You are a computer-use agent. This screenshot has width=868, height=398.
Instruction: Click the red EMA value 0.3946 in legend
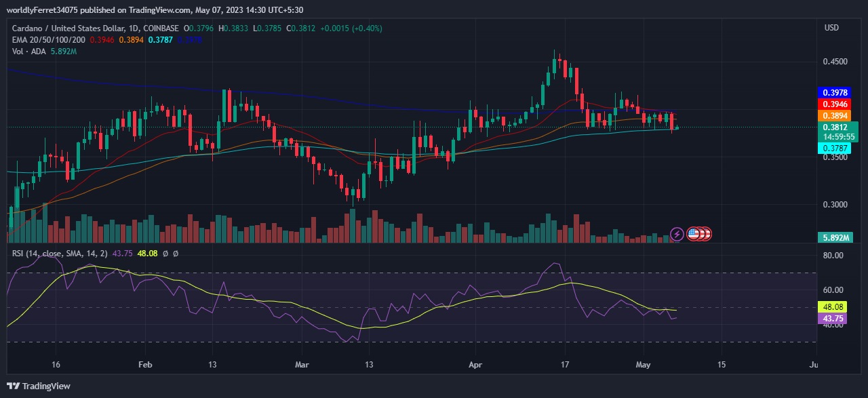pyautogui.click(x=102, y=40)
